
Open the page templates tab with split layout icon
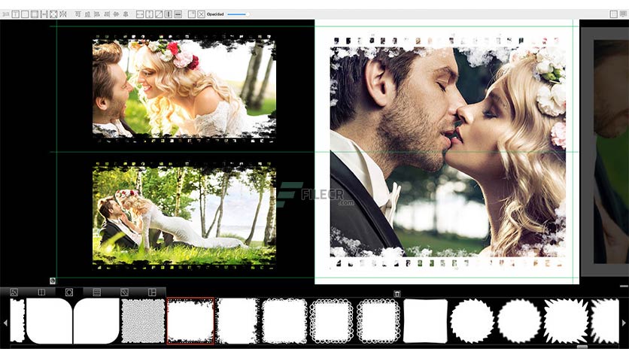152,293
